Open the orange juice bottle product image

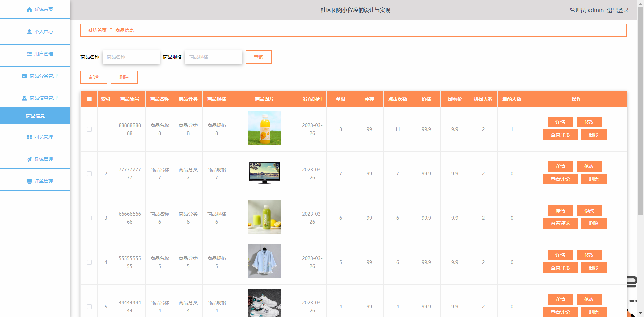click(x=265, y=128)
